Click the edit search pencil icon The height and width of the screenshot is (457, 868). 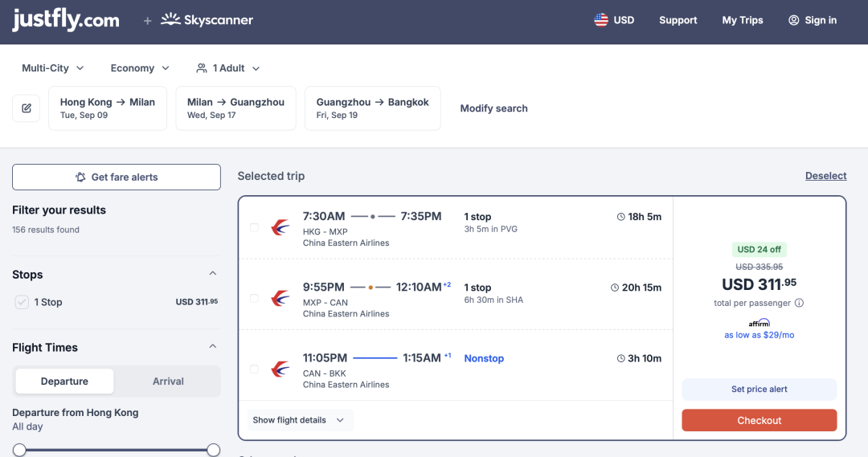(x=26, y=108)
